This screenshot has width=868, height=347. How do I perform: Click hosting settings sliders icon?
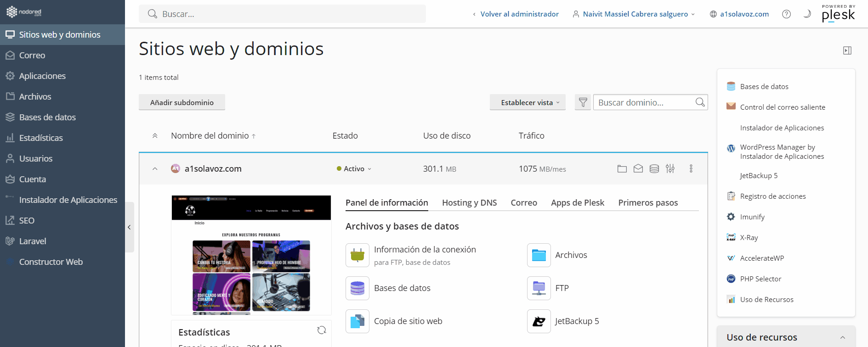point(670,169)
